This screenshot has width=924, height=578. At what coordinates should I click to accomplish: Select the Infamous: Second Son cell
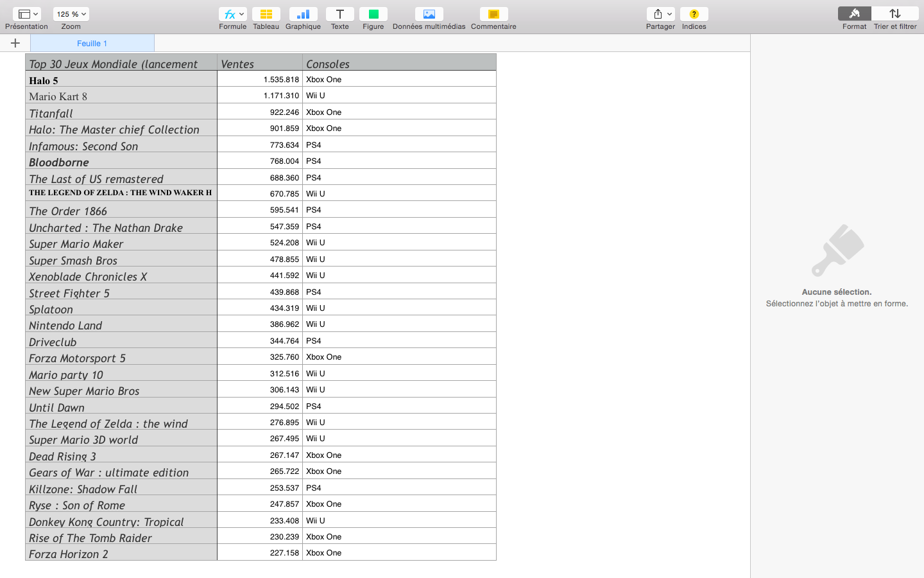[121, 144]
